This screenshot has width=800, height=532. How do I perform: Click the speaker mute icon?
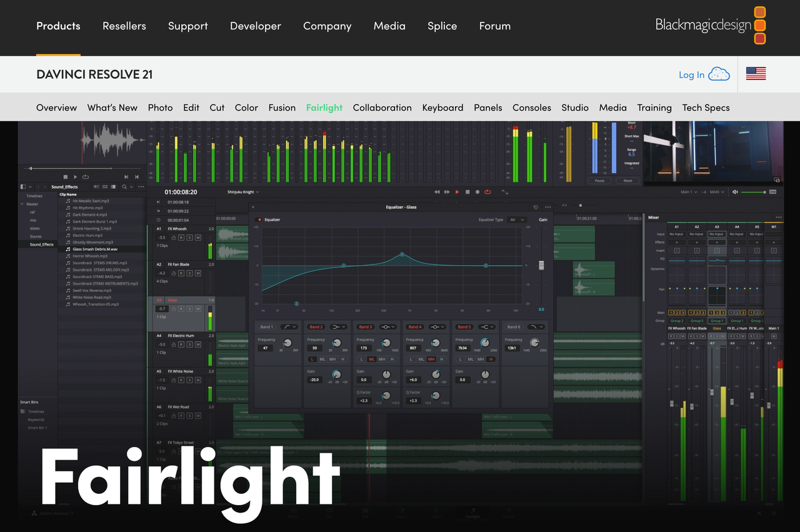(735, 192)
